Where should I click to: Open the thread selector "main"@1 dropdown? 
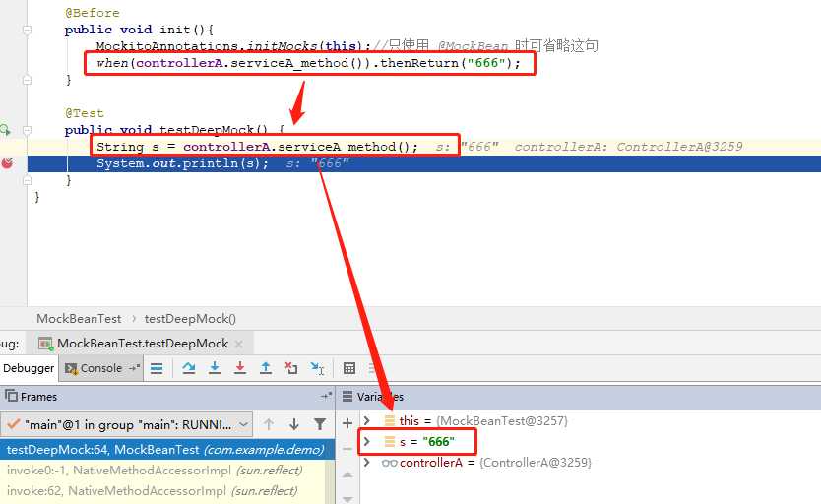127,424
